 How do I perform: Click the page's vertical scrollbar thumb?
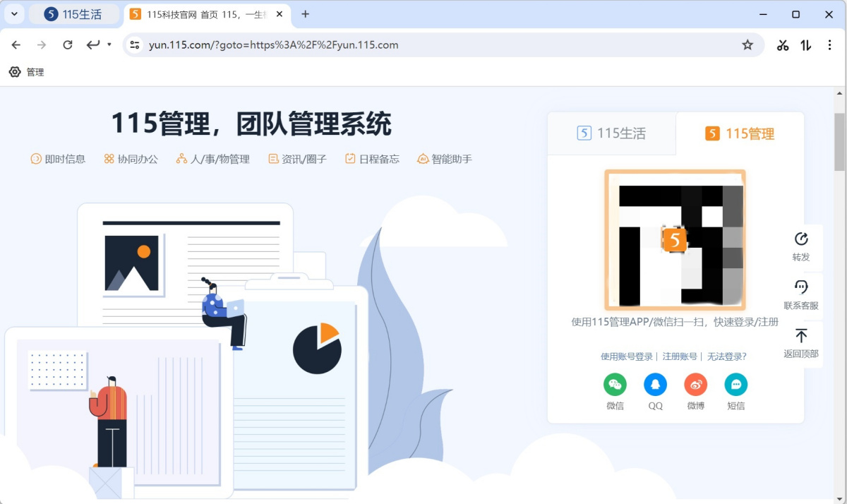coord(839,141)
